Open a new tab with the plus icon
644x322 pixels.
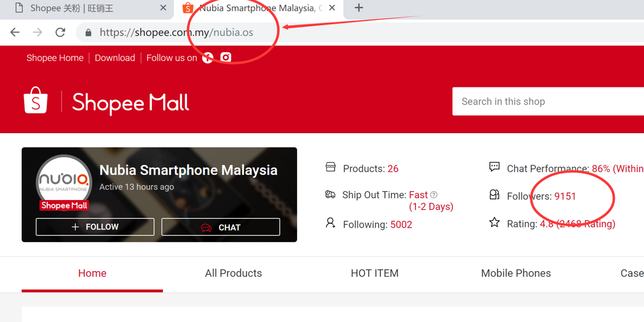click(359, 8)
